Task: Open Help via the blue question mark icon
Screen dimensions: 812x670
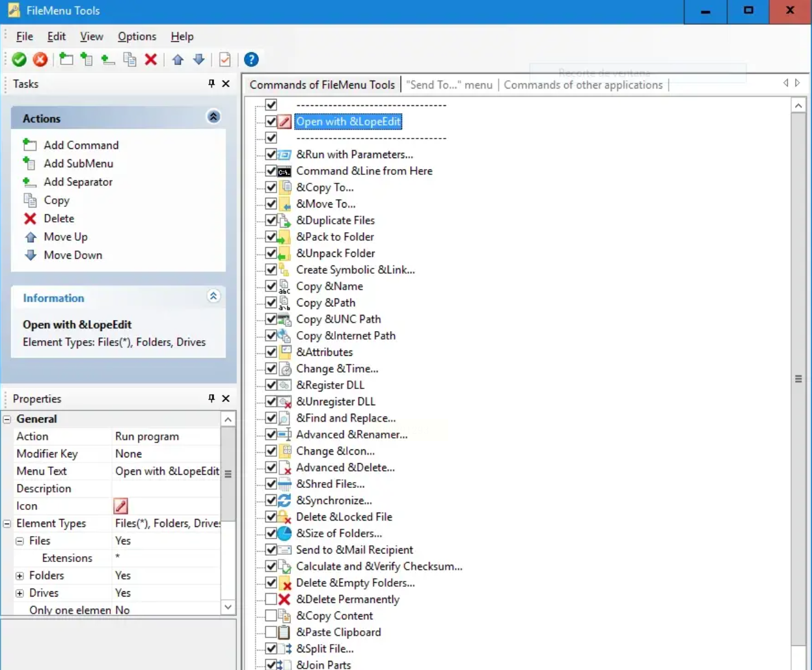Action: point(251,60)
